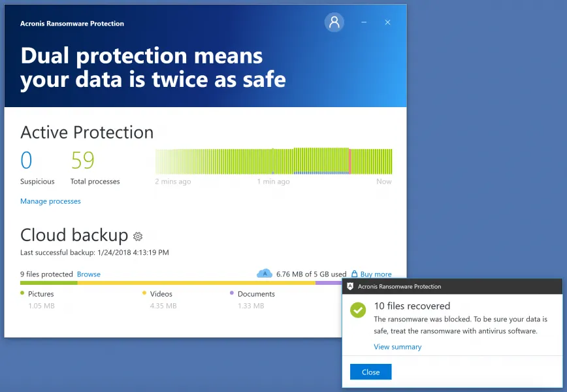Open Manage processes link
Screen dimensions: 567x392
coord(50,201)
